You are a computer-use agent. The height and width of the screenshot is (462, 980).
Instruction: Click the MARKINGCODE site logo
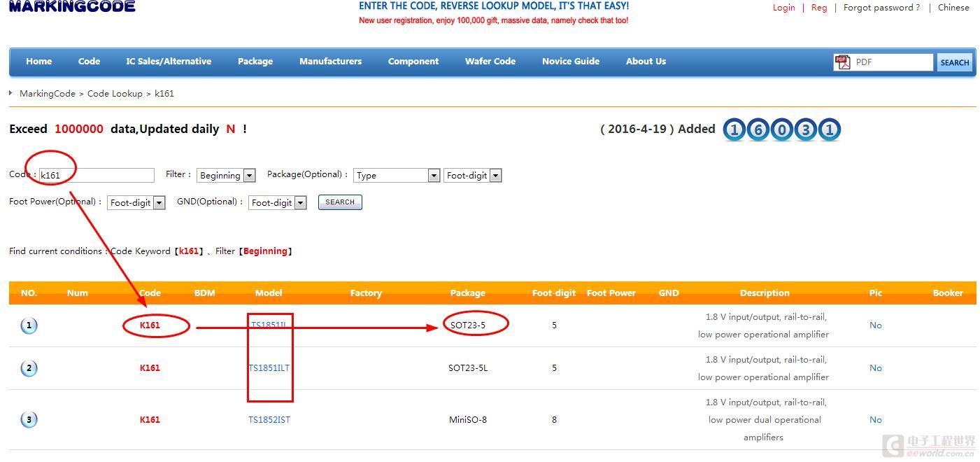(x=72, y=7)
